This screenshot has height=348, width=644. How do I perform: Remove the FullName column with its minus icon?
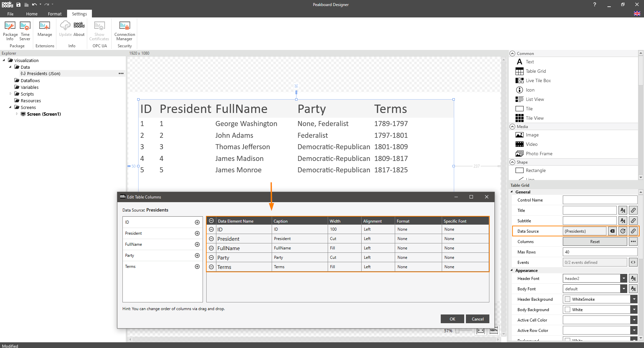click(x=211, y=248)
